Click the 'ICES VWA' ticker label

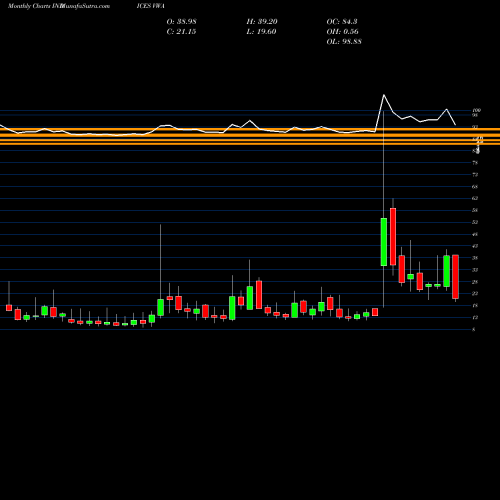pyautogui.click(x=150, y=6)
